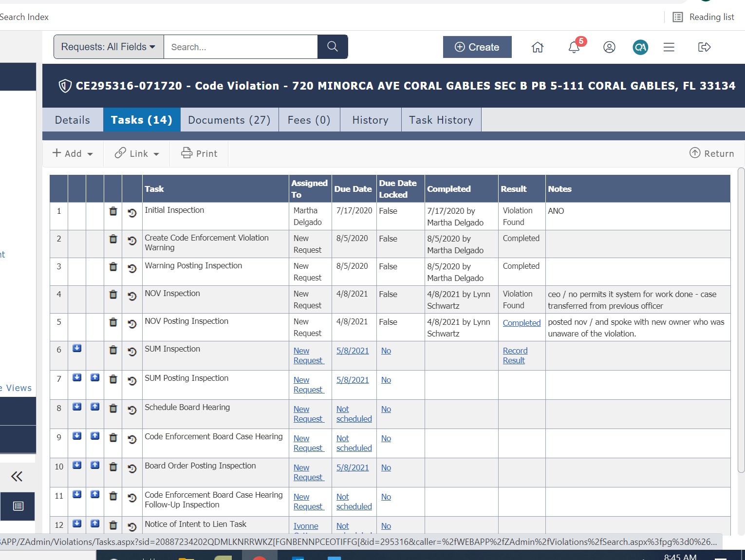Open the Task History tab
This screenshot has height=560, width=745.
pos(441,120)
